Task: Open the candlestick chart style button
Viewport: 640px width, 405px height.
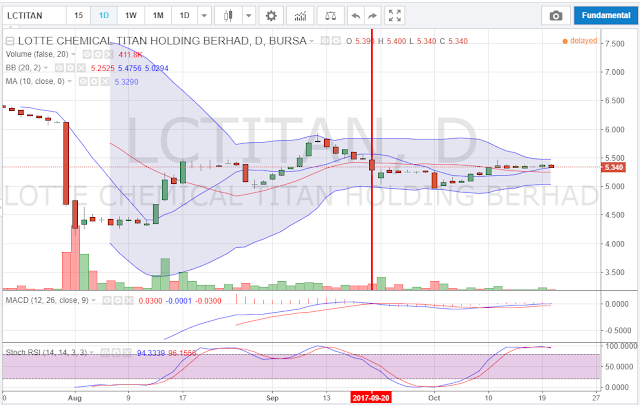Action: click(228, 16)
